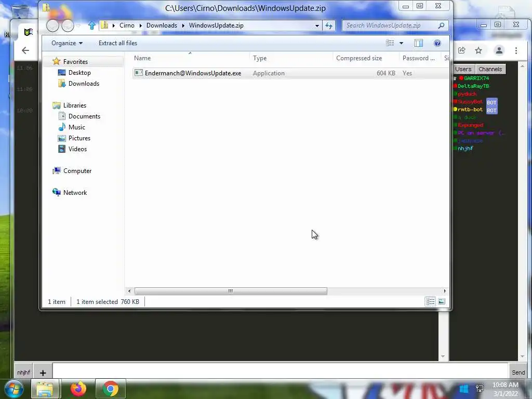
Task: Open the Music library
Action: pos(77,127)
